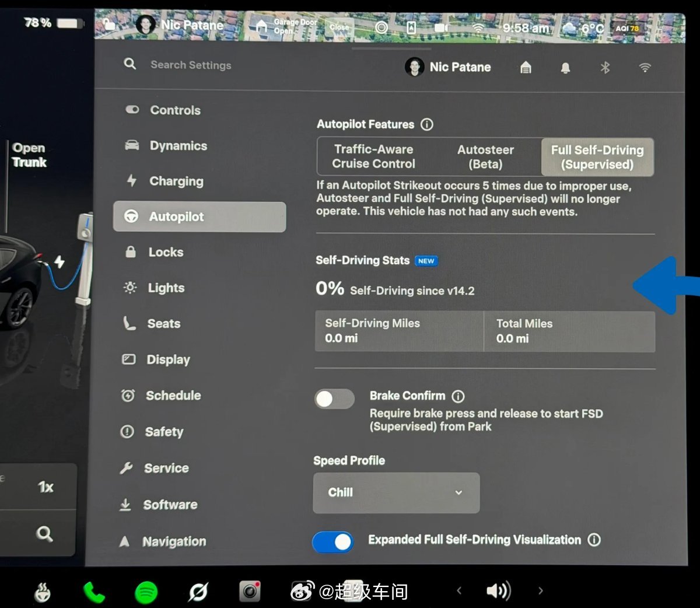Open the Dashcam camera app in bottom bar
This screenshot has width=700, height=608.
coord(250,592)
